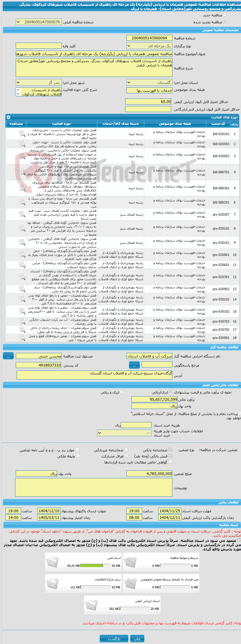Toggle the ضمانتنامه بانکی checkbox

click(x=170, y=450)
